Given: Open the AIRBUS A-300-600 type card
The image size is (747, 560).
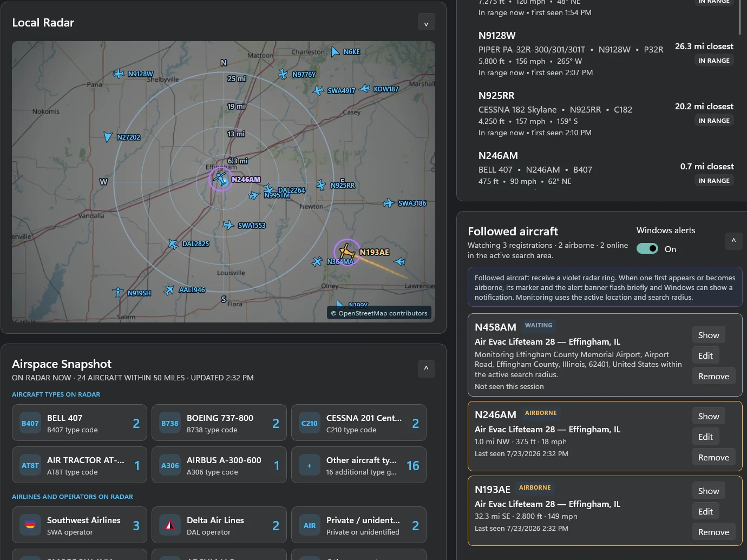Looking at the screenshot, I should pyautogui.click(x=219, y=465).
